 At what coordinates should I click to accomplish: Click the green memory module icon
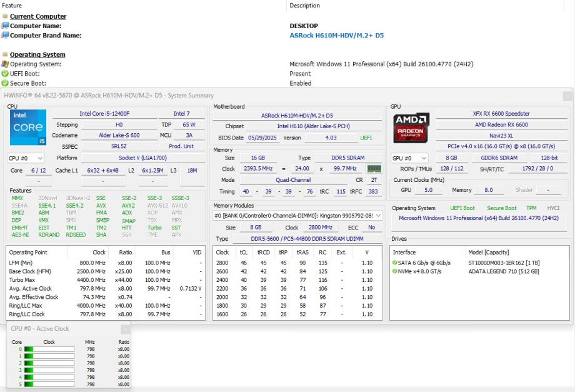pos(374,169)
